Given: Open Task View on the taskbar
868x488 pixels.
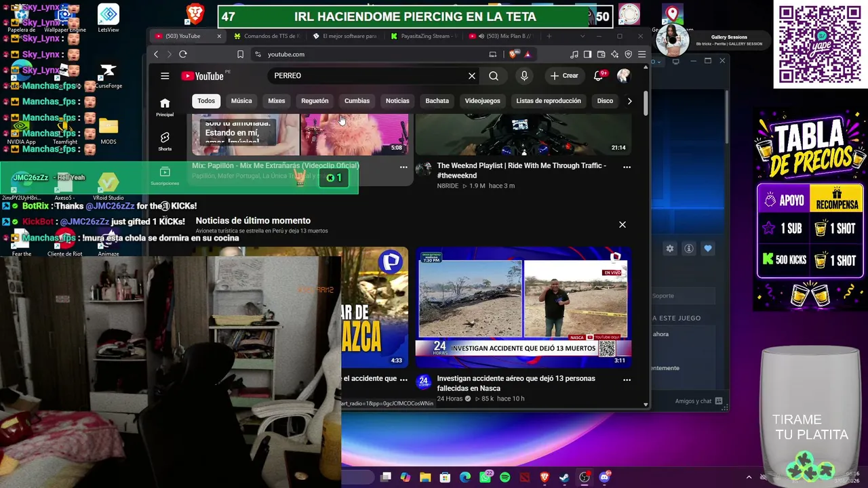Looking at the screenshot, I should click(x=386, y=477).
